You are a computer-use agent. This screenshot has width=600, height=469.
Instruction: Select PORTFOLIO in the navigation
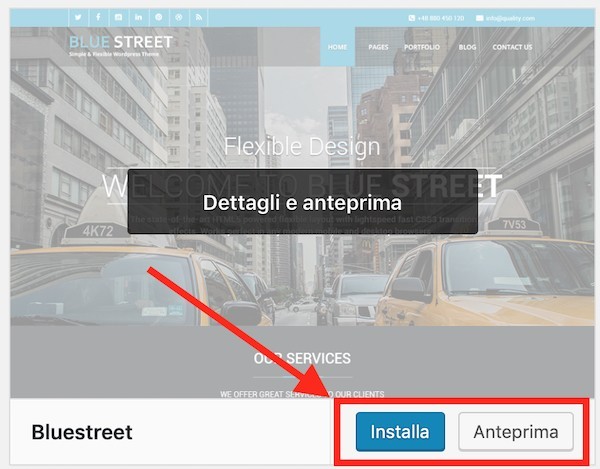[422, 47]
